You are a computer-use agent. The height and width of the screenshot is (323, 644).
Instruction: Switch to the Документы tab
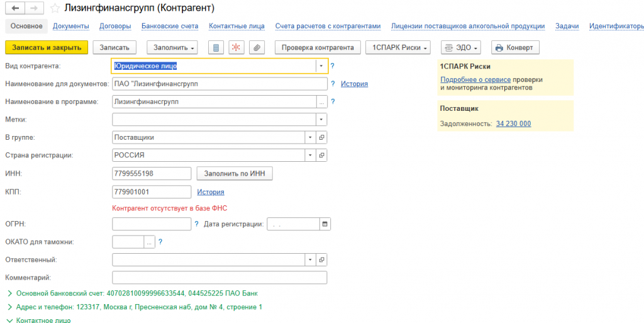tap(71, 26)
